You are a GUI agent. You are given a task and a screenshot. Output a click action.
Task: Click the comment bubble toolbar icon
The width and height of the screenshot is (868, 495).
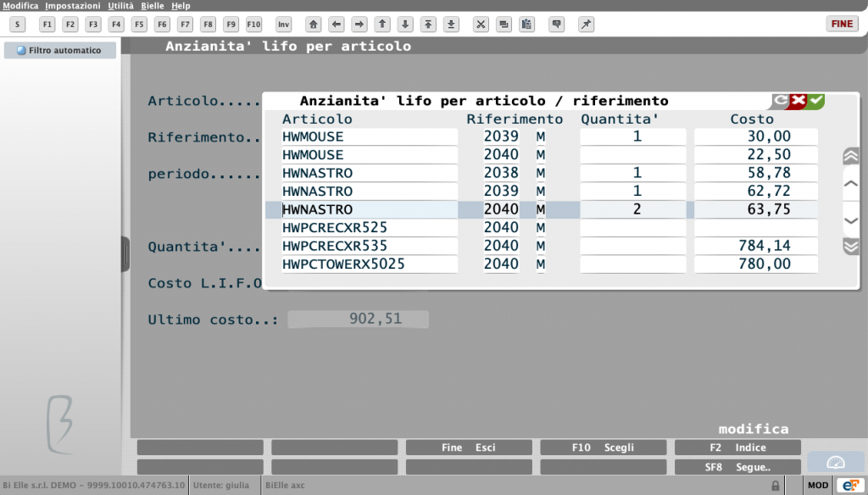coord(556,25)
